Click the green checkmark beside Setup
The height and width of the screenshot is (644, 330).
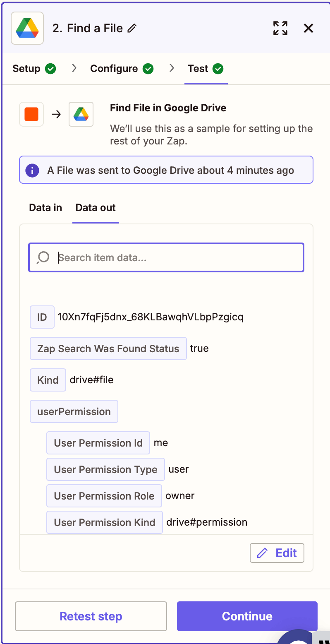51,68
